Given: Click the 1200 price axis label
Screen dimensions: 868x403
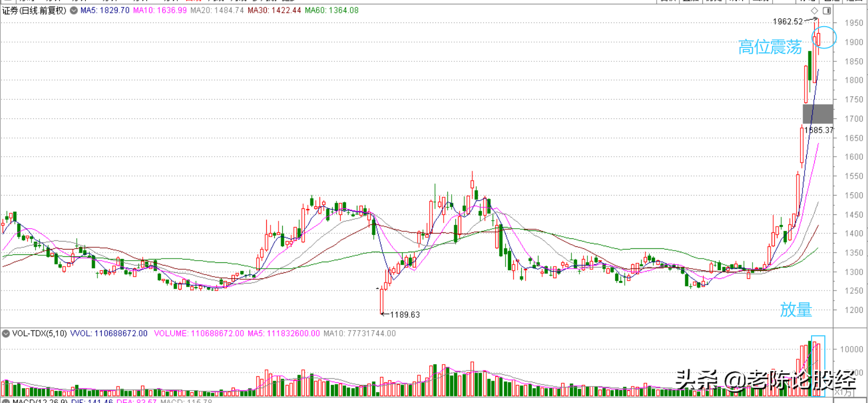Looking at the screenshot, I should [x=854, y=310].
